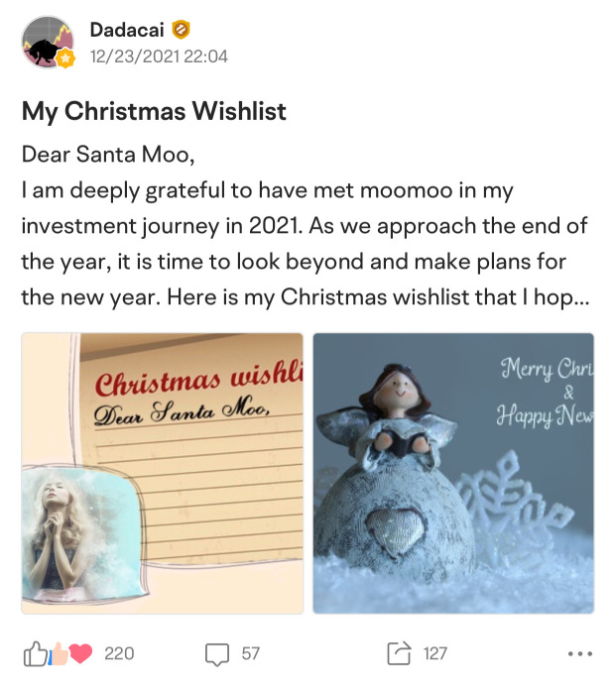Click the 127 shares count
This screenshot has height=693, width=616.
click(435, 653)
